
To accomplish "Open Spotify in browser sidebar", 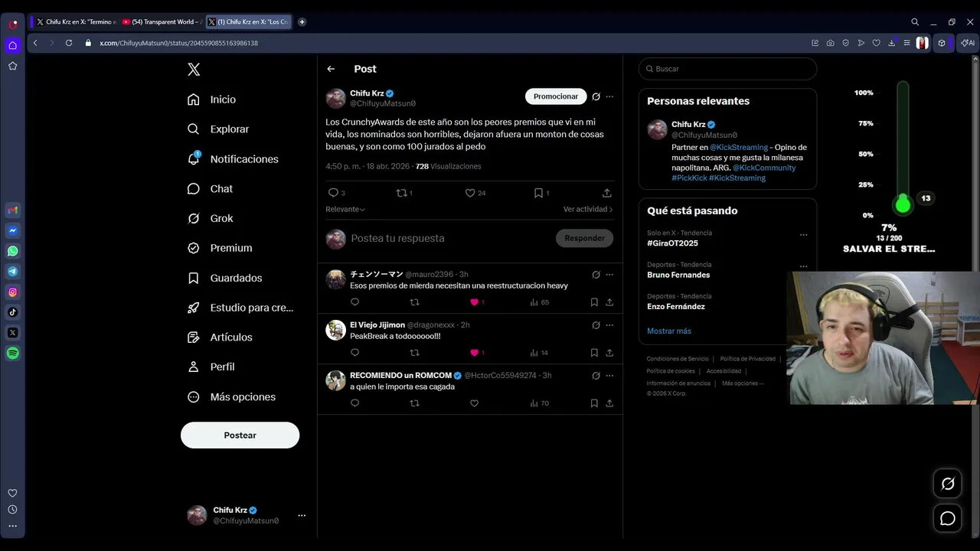I will (13, 354).
